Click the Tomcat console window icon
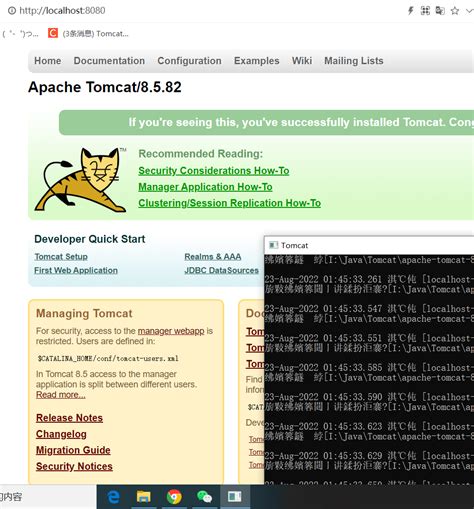The image size is (474, 509). pos(274,245)
